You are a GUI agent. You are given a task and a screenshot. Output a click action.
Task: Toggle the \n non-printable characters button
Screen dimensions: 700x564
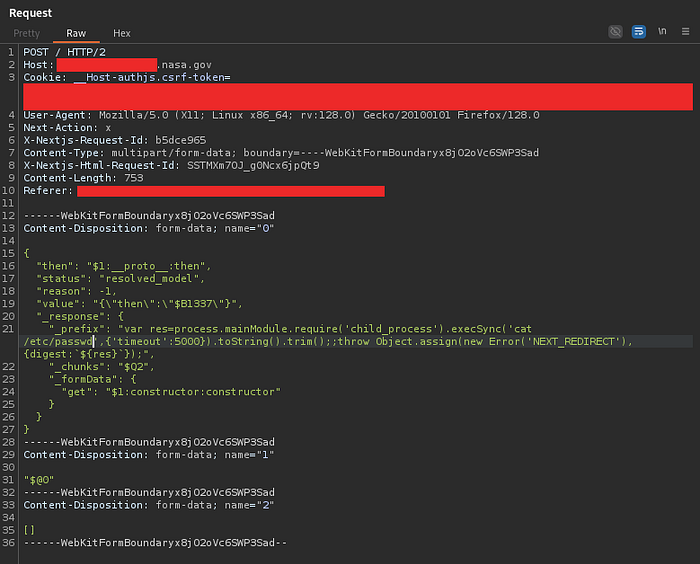click(662, 31)
